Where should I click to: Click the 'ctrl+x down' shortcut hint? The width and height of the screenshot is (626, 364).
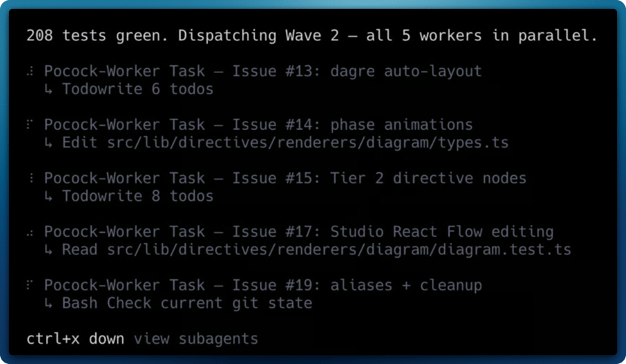(x=75, y=339)
